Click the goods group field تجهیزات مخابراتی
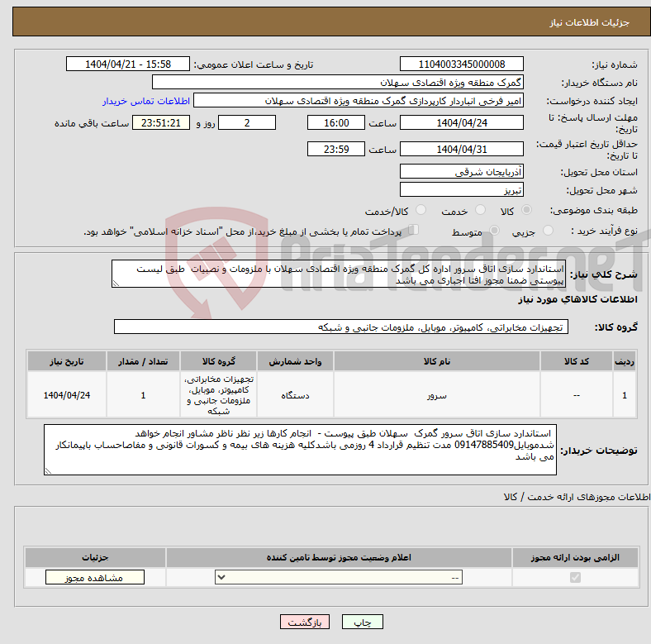Image resolution: width=651 pixels, height=644 pixels. pos(341,327)
